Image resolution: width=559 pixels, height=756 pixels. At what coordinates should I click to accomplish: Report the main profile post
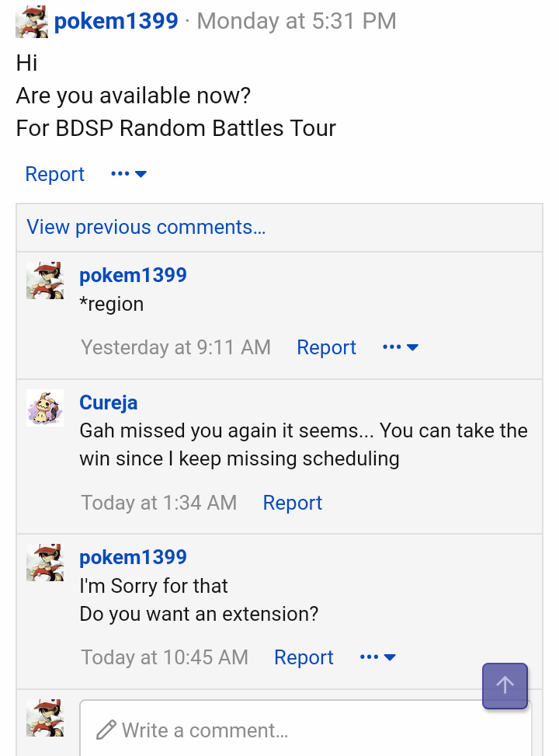click(x=54, y=174)
